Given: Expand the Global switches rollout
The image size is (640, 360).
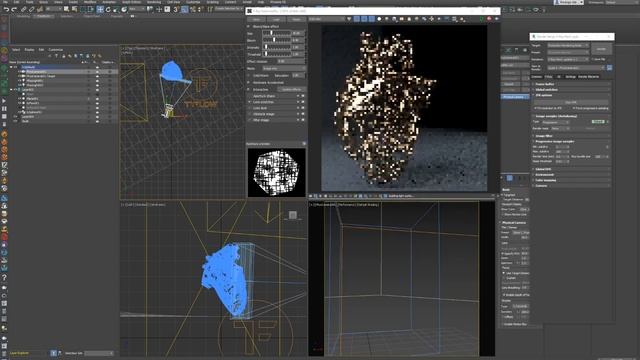Looking at the screenshot, I should coord(571,89).
